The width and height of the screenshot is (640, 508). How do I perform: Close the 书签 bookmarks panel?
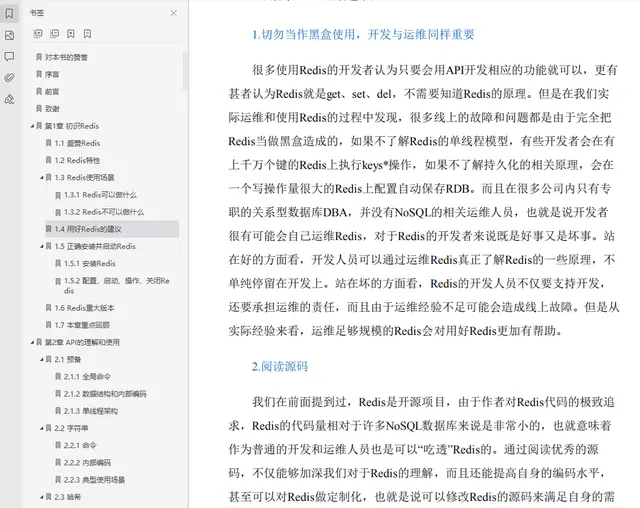coord(173,13)
